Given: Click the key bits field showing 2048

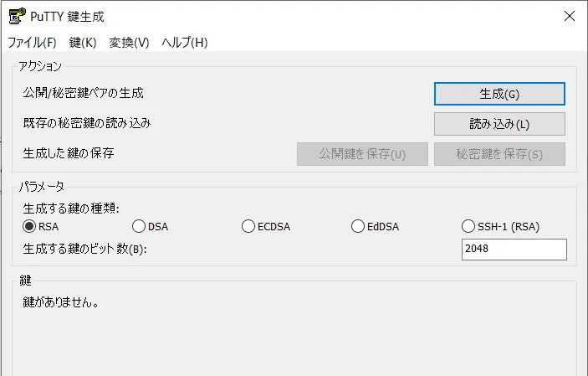Looking at the screenshot, I should click(514, 250).
